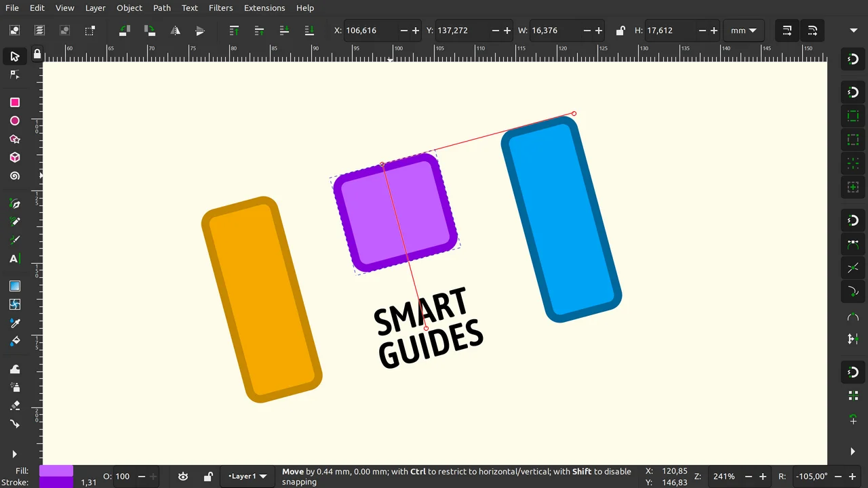868x488 pixels.
Task: Flip selection horizontally in toolbar
Action: pyautogui.click(x=175, y=30)
